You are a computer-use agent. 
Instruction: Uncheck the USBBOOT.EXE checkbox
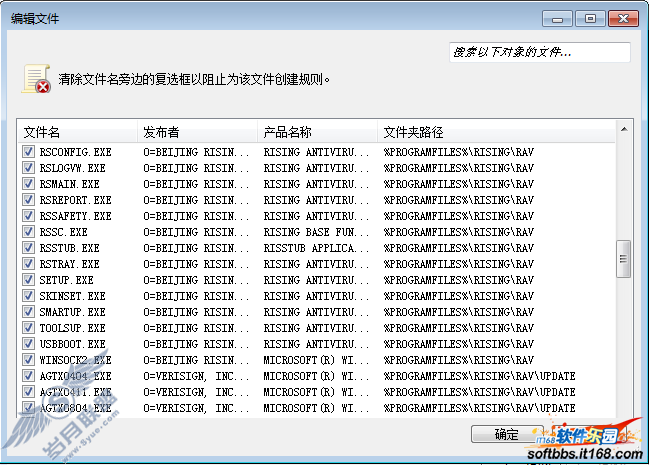click(28, 344)
